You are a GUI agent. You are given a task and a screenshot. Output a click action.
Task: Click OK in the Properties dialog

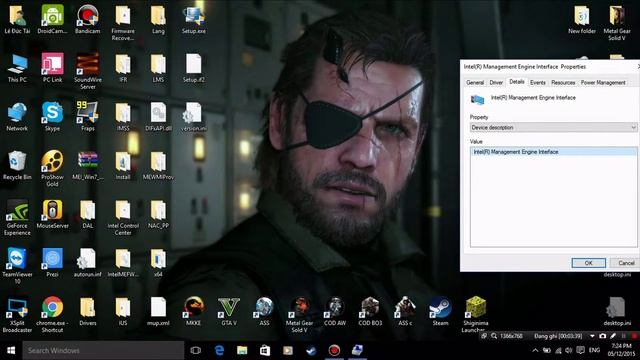[588, 263]
